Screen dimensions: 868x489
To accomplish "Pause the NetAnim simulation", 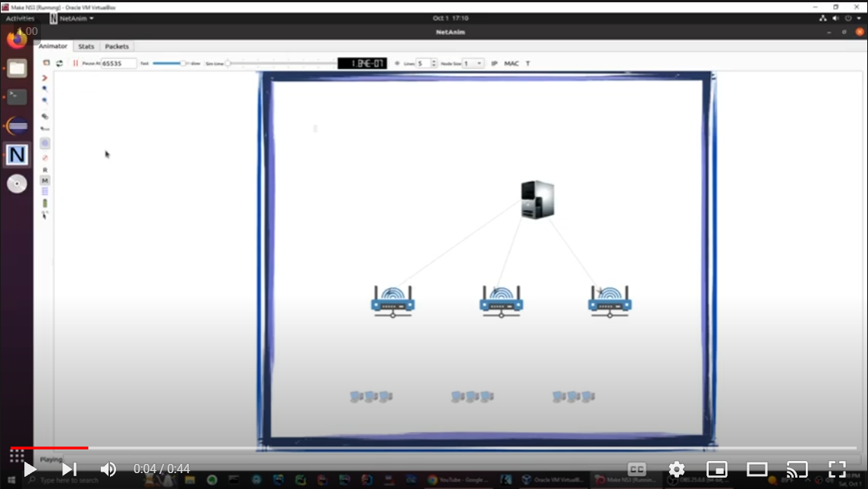I will 76,63.
